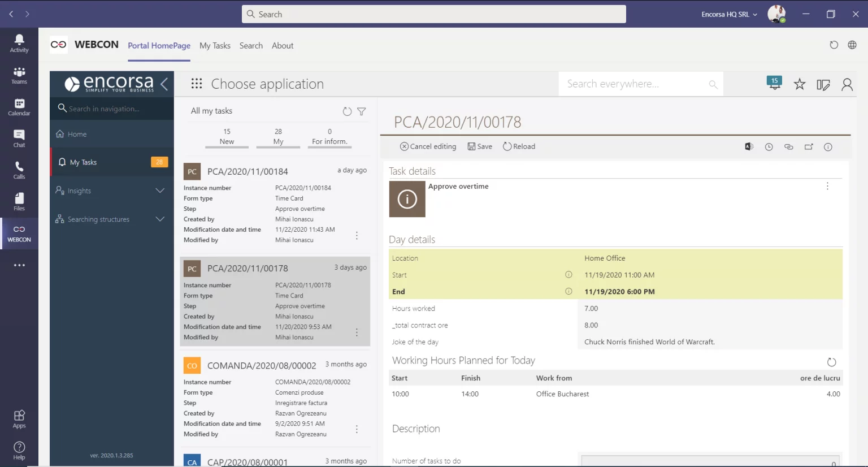Open the About tab

click(x=283, y=46)
